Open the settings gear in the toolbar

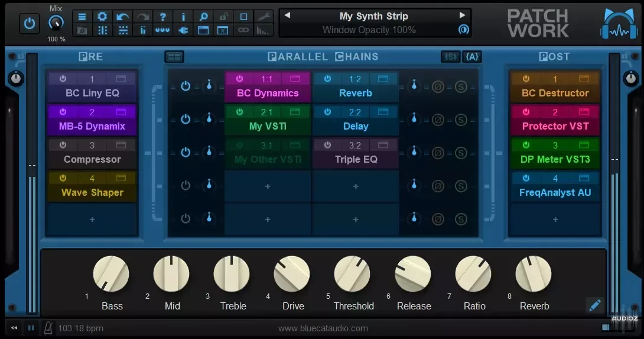click(x=102, y=17)
